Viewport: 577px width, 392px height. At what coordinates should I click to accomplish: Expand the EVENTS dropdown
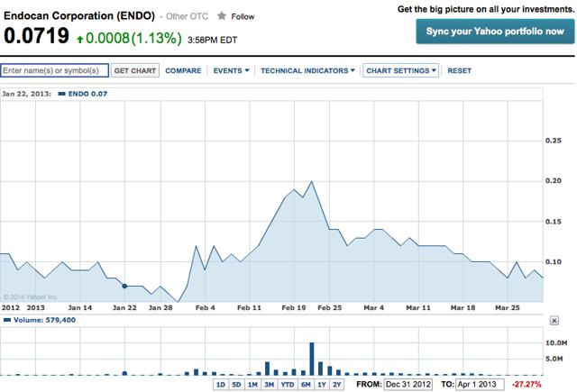(x=231, y=70)
